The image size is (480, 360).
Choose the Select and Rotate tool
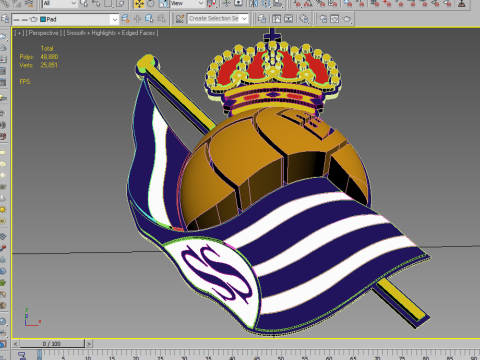pos(151,4)
